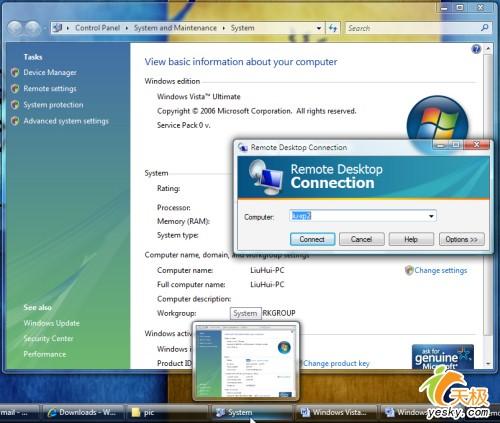Click shield icon beside Remote settings
Screen dimensions: 500x423
coord(15,89)
